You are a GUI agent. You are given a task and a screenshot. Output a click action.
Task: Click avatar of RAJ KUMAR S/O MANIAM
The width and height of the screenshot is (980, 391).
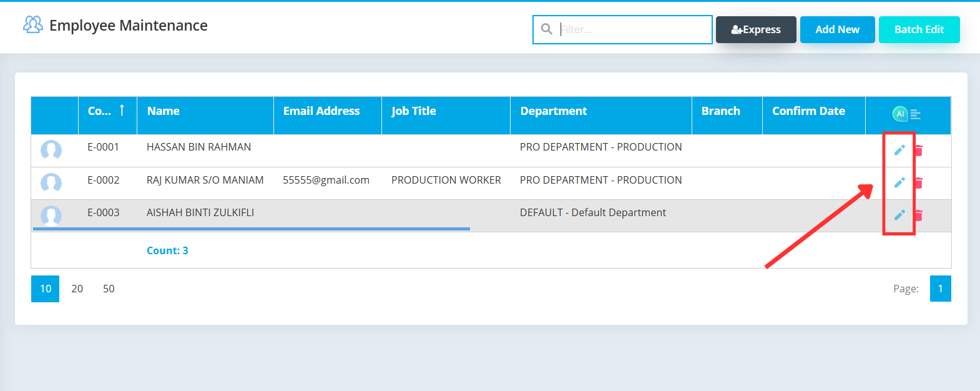coord(51,182)
